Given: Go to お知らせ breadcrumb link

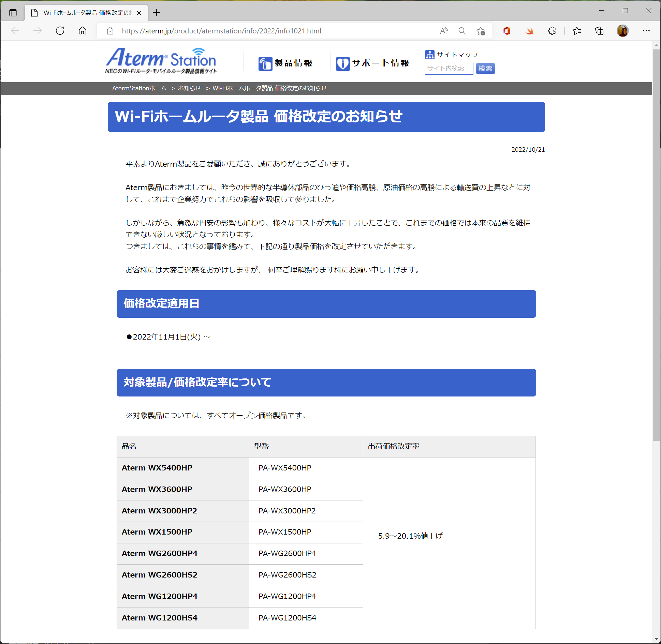Looking at the screenshot, I should (x=189, y=88).
